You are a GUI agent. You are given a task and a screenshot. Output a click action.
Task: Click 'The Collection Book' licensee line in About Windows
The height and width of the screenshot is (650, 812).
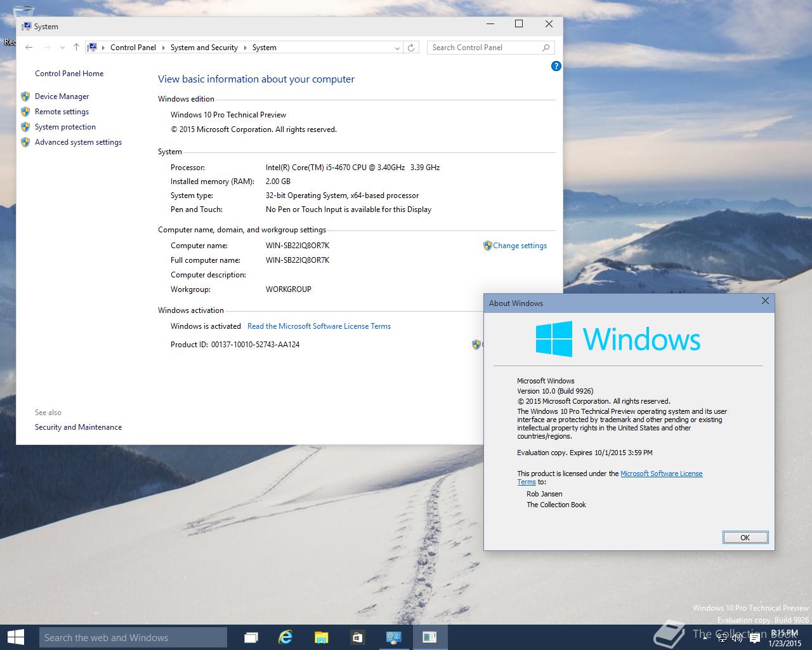click(556, 505)
